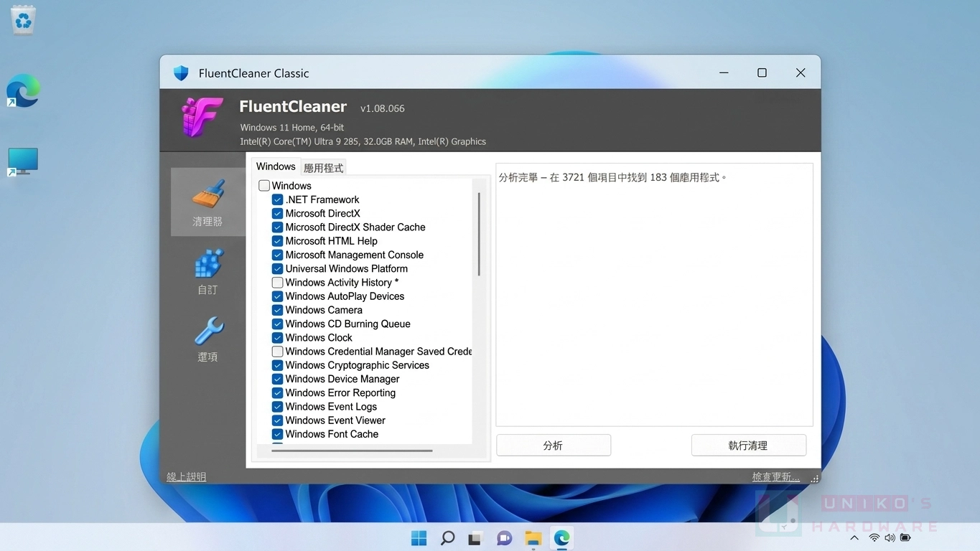980x551 pixels.
Task: Open the Windows Start menu
Action: tap(419, 538)
